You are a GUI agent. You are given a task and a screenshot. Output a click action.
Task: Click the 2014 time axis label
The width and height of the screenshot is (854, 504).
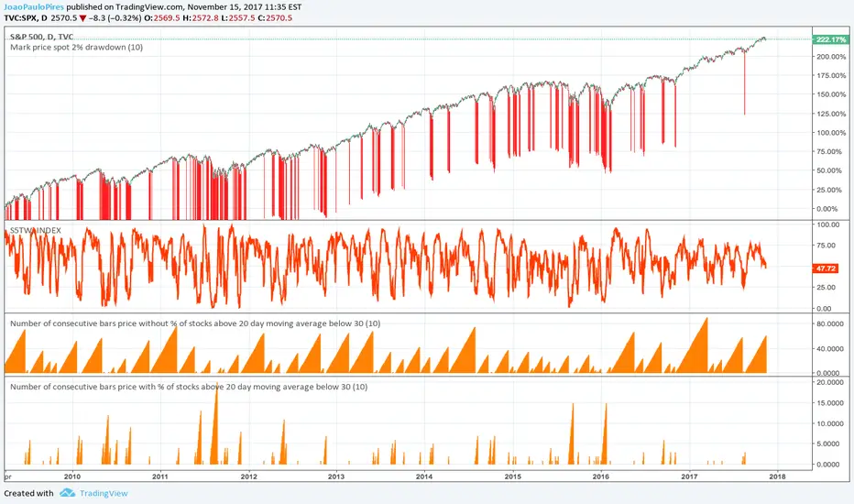point(424,477)
